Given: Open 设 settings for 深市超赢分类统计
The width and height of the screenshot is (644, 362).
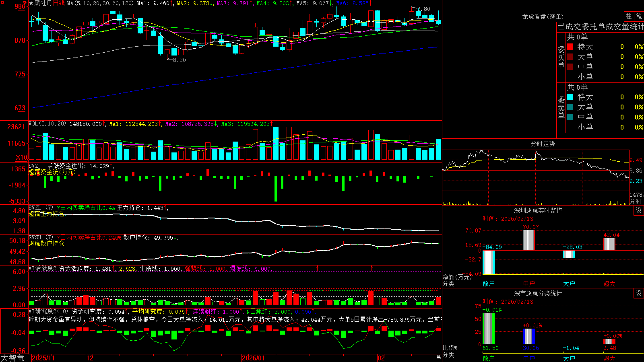Looking at the screenshot, I should pyautogui.click(x=639, y=293).
